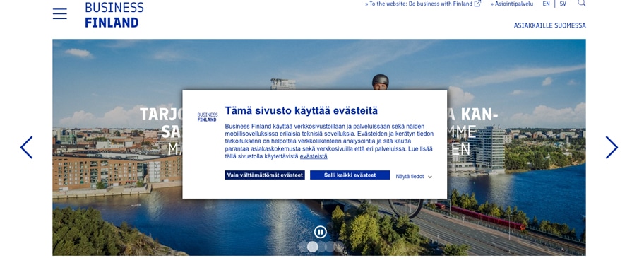Open the Business Finland home logo

tap(114, 15)
